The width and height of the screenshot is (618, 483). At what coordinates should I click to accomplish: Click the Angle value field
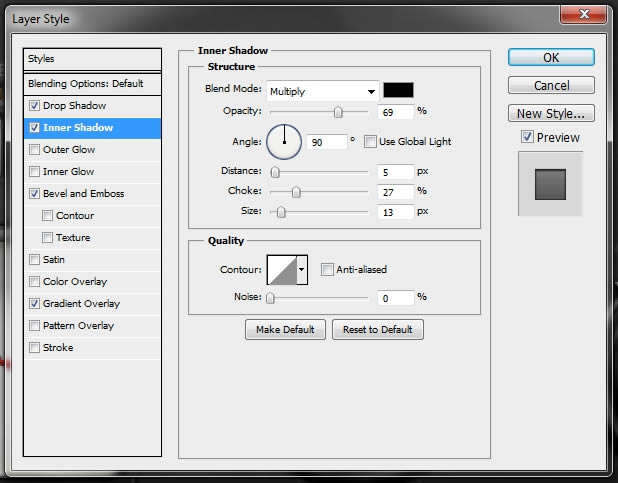[x=327, y=142]
